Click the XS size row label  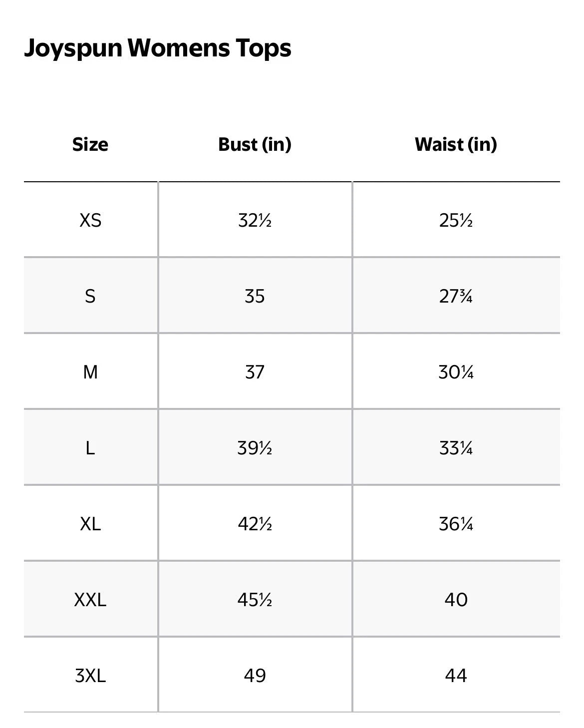coord(90,220)
